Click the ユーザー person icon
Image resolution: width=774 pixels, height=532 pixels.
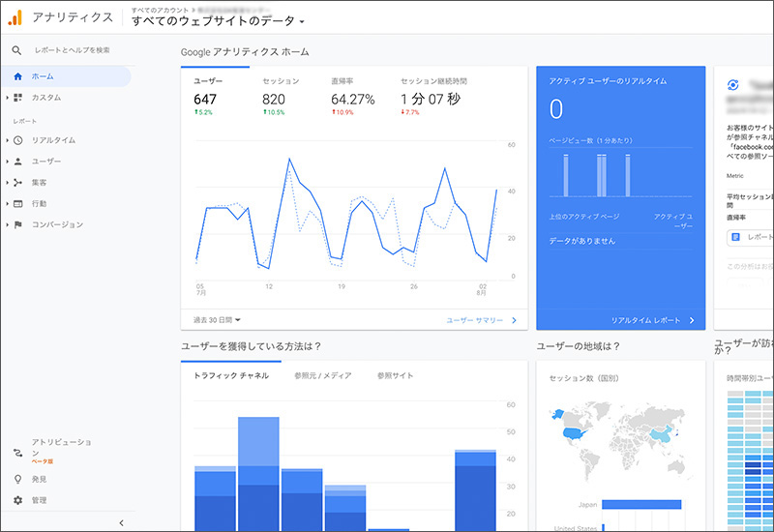(x=17, y=162)
